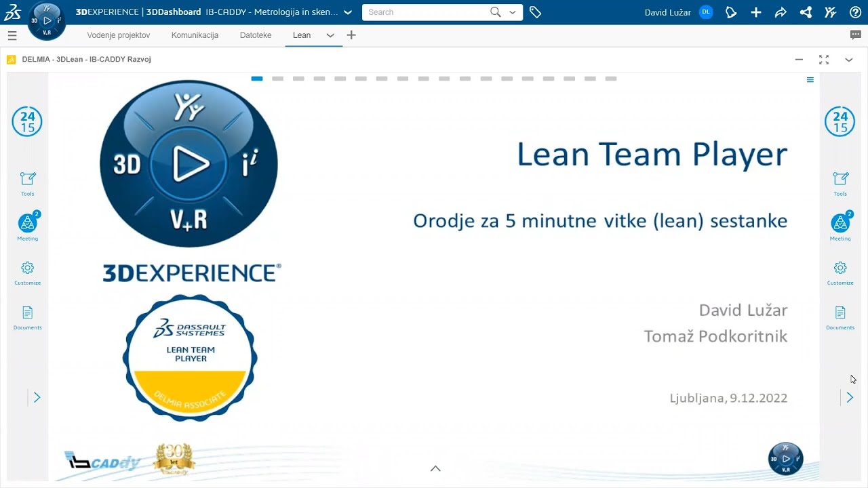Viewport: 868px width, 488px height.
Task: Open Tools in the right sidebar
Action: (x=840, y=184)
